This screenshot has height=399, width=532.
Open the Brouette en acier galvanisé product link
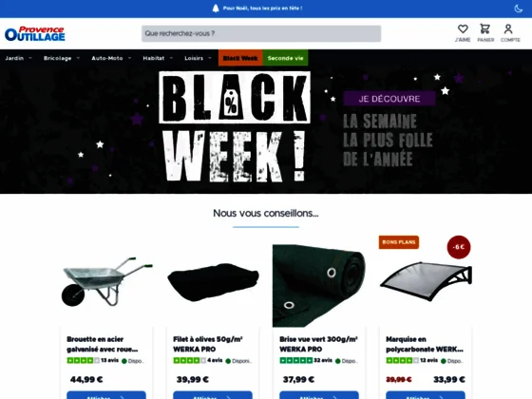coord(103,344)
